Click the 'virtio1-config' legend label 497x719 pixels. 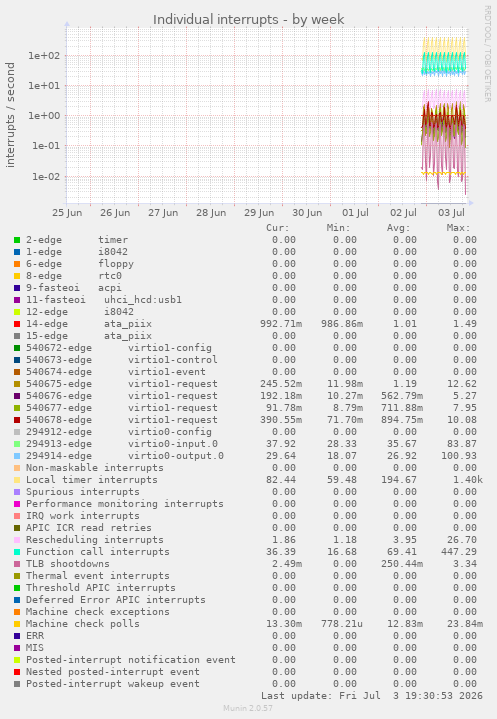click(x=170, y=348)
